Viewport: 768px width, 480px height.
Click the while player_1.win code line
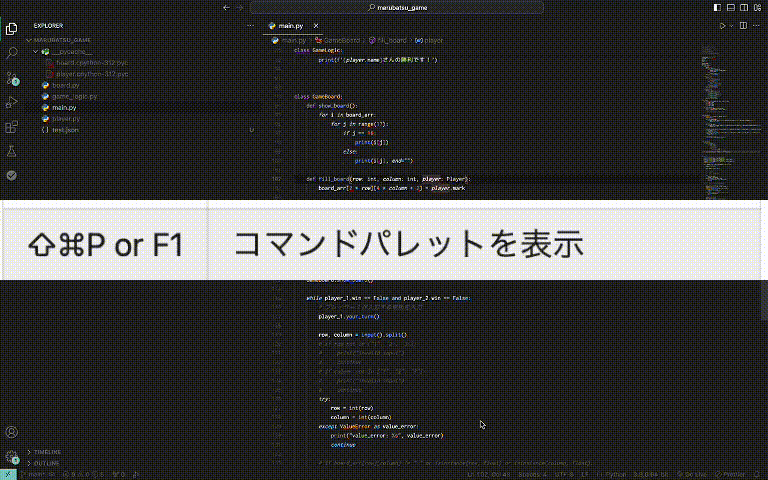pos(388,298)
